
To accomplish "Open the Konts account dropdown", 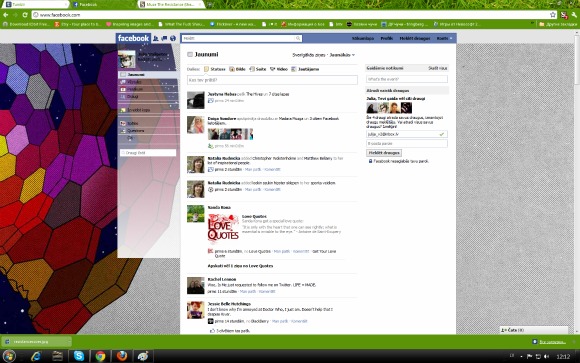I will pyautogui.click(x=444, y=38).
